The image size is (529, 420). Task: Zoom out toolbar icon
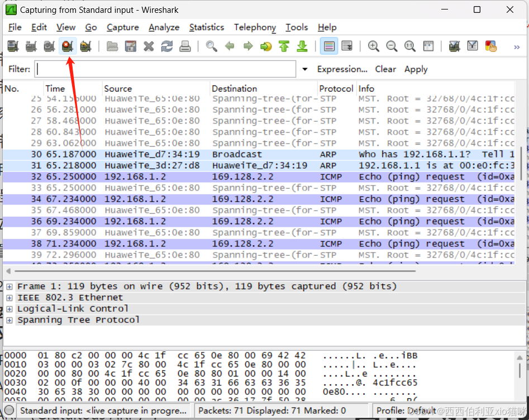pyautogui.click(x=392, y=46)
